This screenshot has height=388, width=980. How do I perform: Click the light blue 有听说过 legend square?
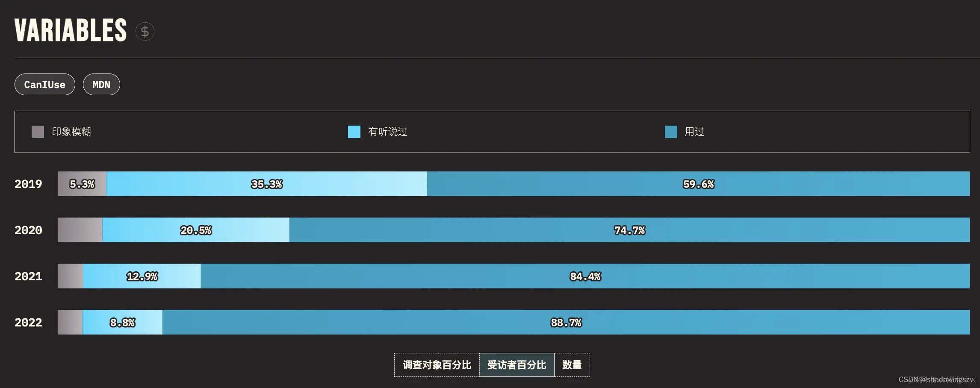coord(354,132)
